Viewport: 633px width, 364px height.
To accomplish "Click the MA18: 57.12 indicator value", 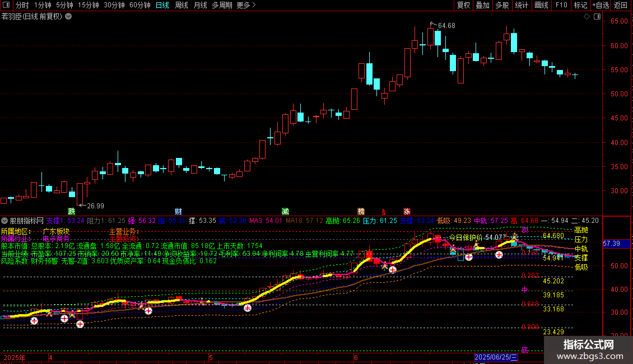I will [x=304, y=221].
